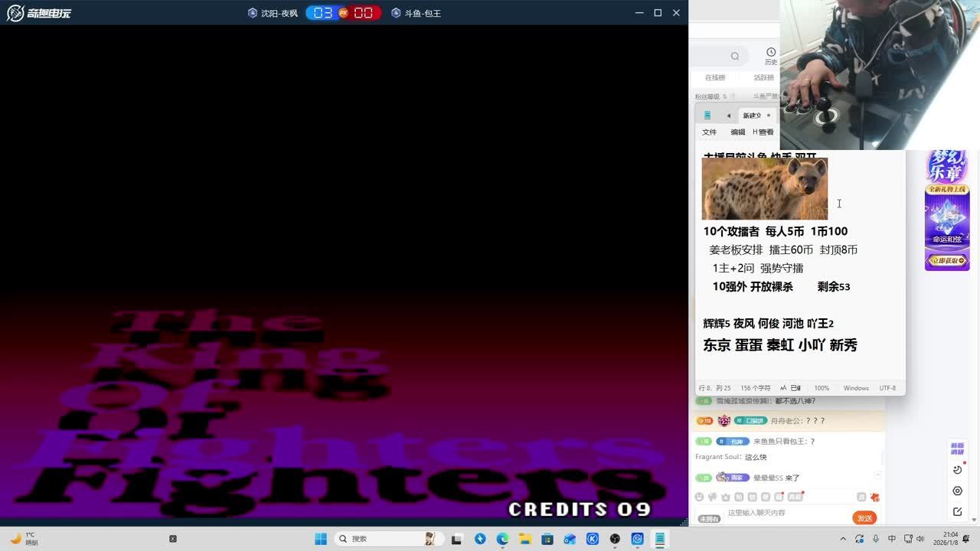
Task: Open the zoom level 100% in status bar
Action: pyautogui.click(x=822, y=388)
